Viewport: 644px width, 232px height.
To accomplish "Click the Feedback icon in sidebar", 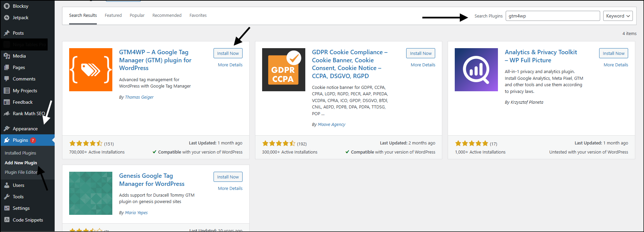I will point(7,102).
